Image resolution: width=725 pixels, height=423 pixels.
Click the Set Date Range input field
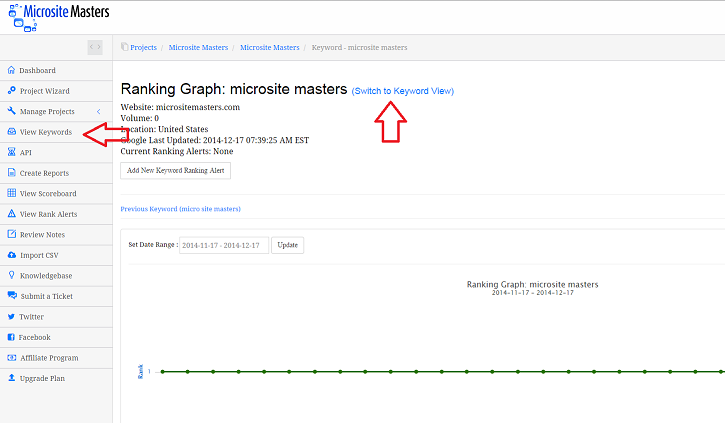pos(224,245)
